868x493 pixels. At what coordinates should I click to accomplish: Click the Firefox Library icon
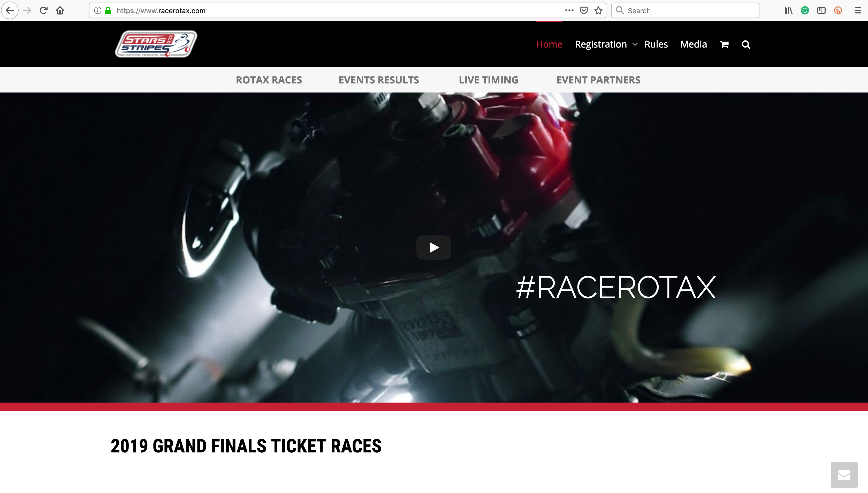[x=788, y=11]
